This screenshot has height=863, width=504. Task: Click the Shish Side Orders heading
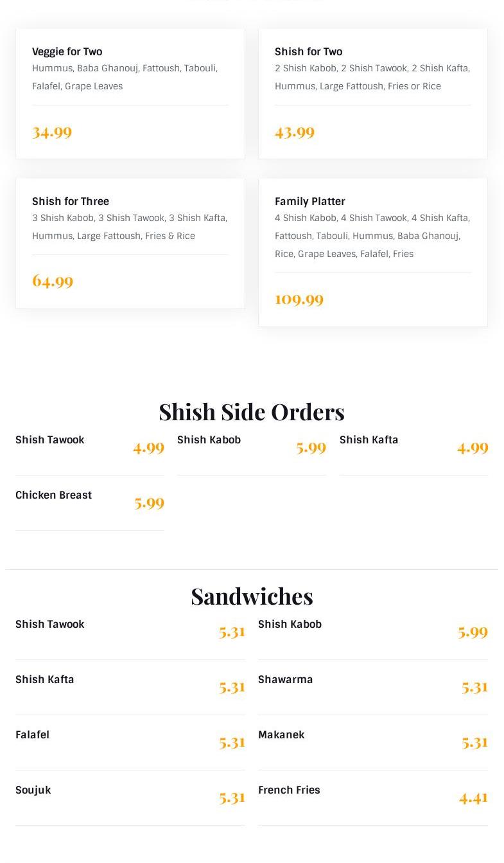252,411
